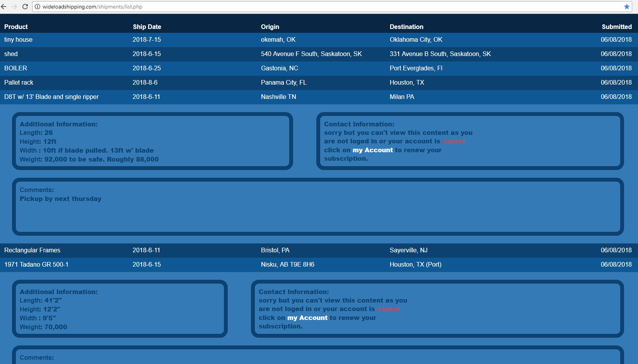Click Pallet rack destination Houston, TX

[x=407, y=83]
